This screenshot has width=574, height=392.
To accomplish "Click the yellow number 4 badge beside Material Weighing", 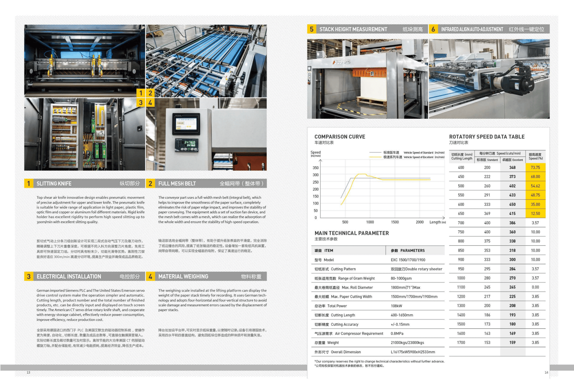I will pos(150,276).
